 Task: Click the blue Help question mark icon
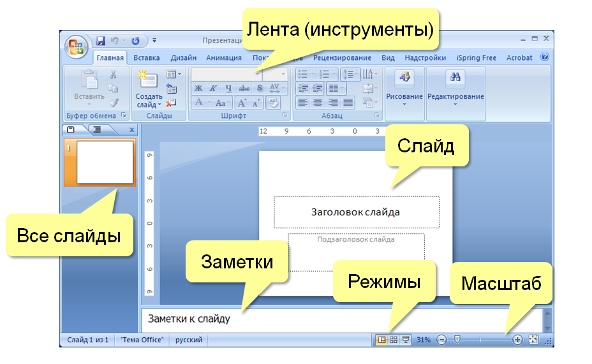pos(544,57)
